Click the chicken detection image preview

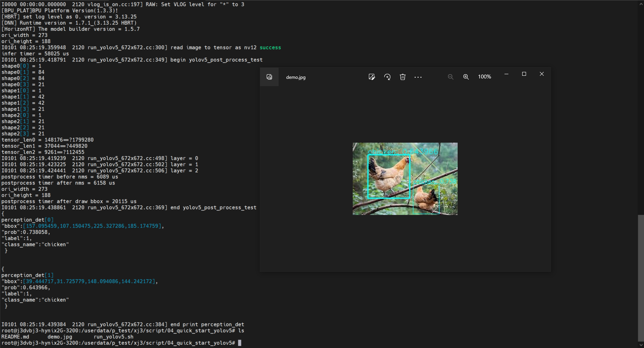point(405,179)
